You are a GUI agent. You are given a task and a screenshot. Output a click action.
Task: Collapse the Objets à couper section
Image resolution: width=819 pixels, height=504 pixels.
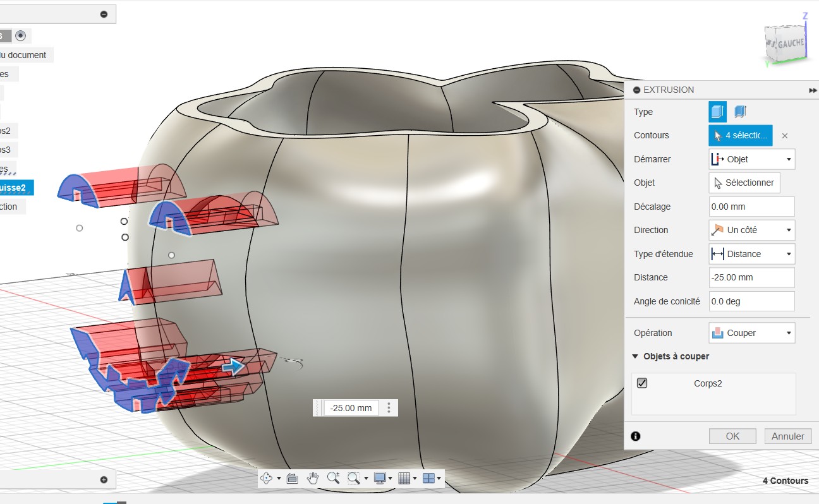pyautogui.click(x=635, y=356)
